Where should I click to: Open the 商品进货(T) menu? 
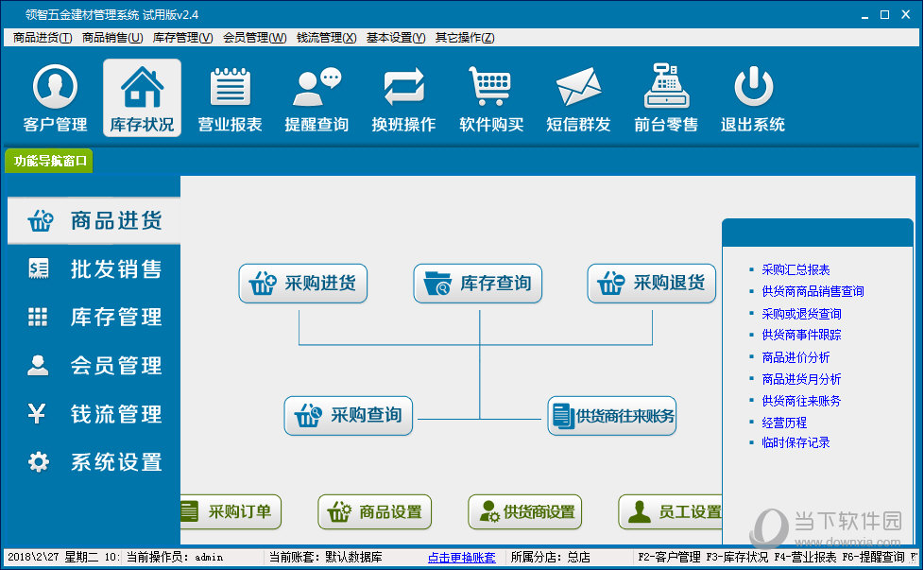pyautogui.click(x=43, y=38)
